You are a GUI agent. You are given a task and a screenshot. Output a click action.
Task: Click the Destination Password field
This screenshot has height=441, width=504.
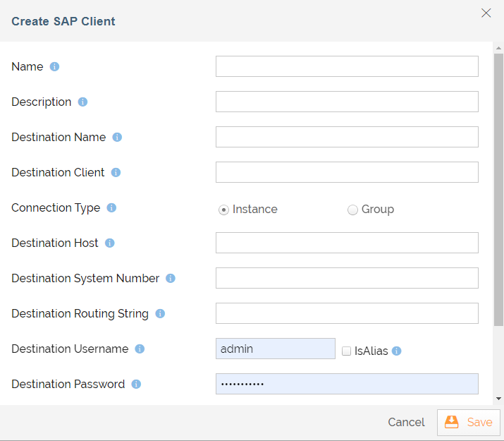(347, 384)
